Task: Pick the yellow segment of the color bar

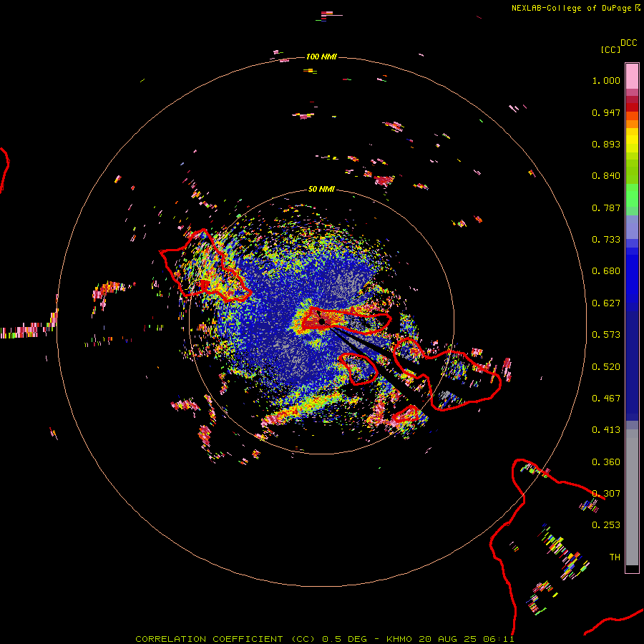Action: click(x=632, y=141)
